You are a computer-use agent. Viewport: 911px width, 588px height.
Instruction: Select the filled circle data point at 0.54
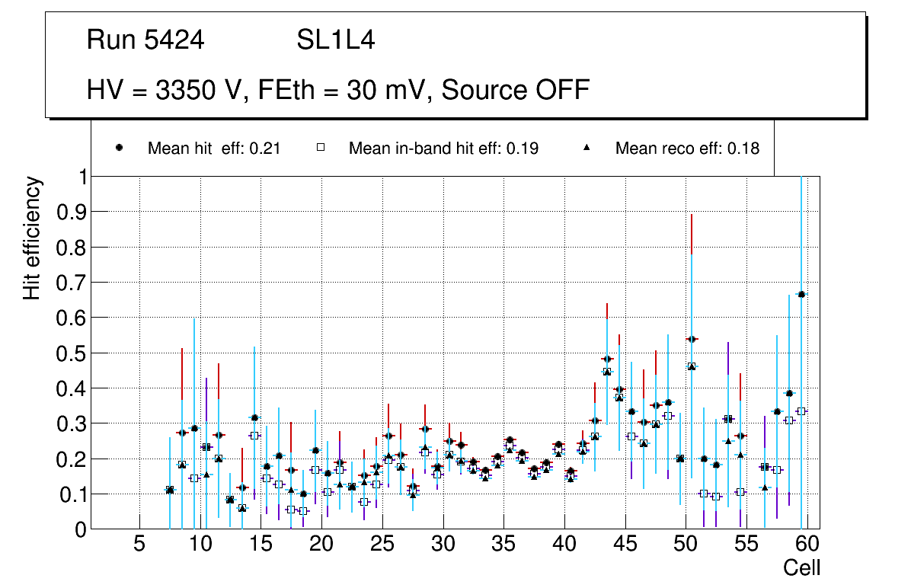tap(692, 339)
